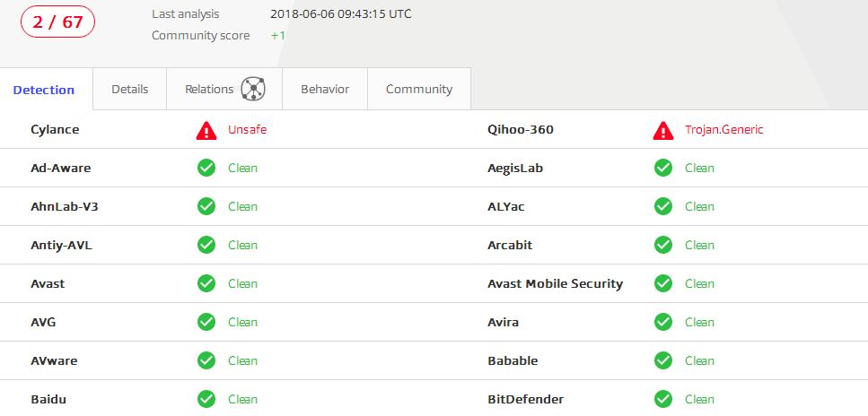Click the green check icon beside Avast
This screenshot has width=868, height=416.
[x=206, y=283]
